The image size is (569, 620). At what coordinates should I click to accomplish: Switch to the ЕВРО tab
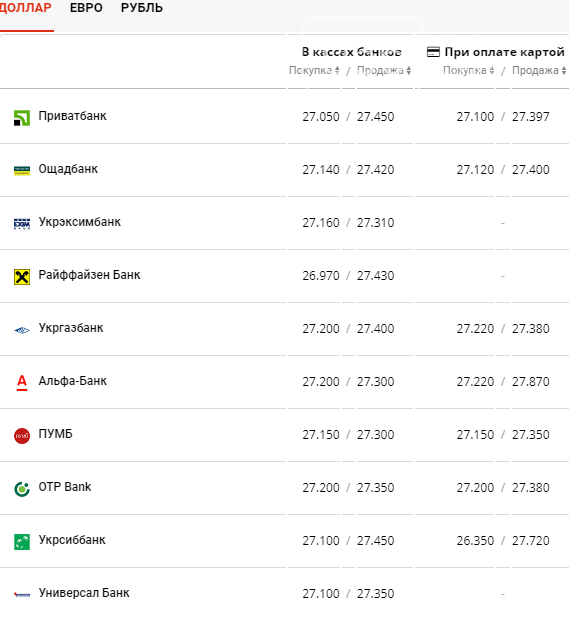(86, 8)
